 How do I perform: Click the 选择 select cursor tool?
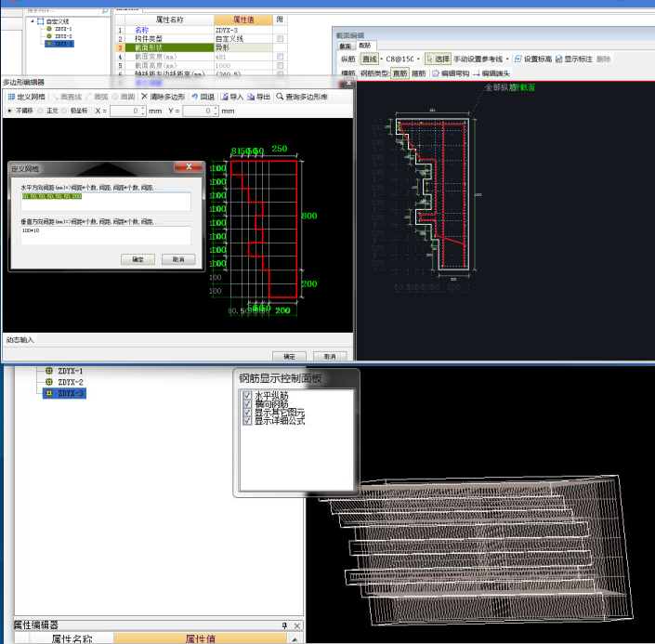tap(439, 59)
